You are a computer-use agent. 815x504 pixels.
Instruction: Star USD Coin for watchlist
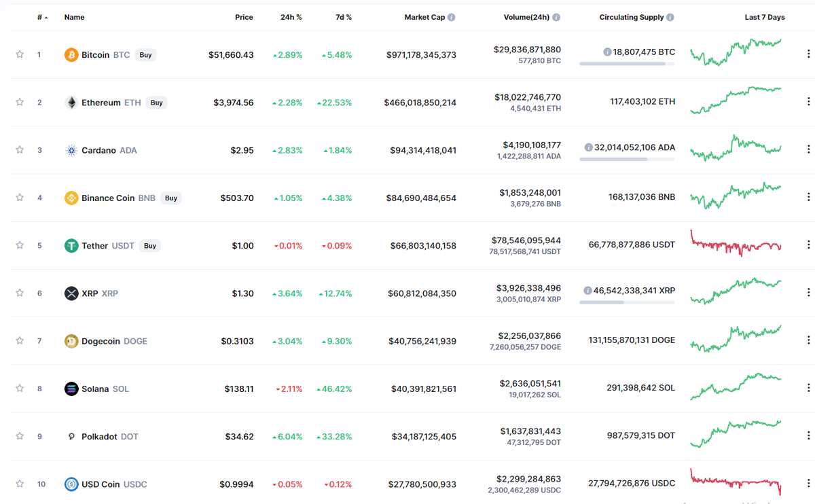point(20,484)
